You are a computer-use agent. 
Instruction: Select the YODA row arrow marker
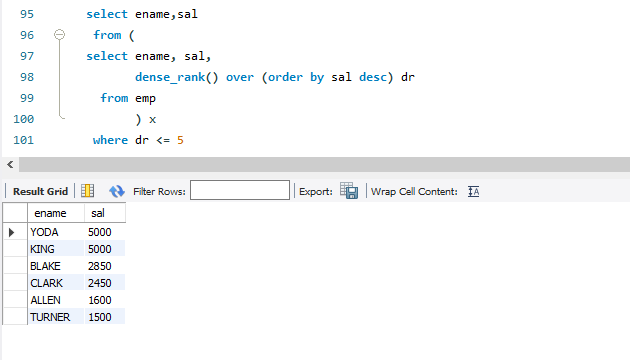(11, 232)
